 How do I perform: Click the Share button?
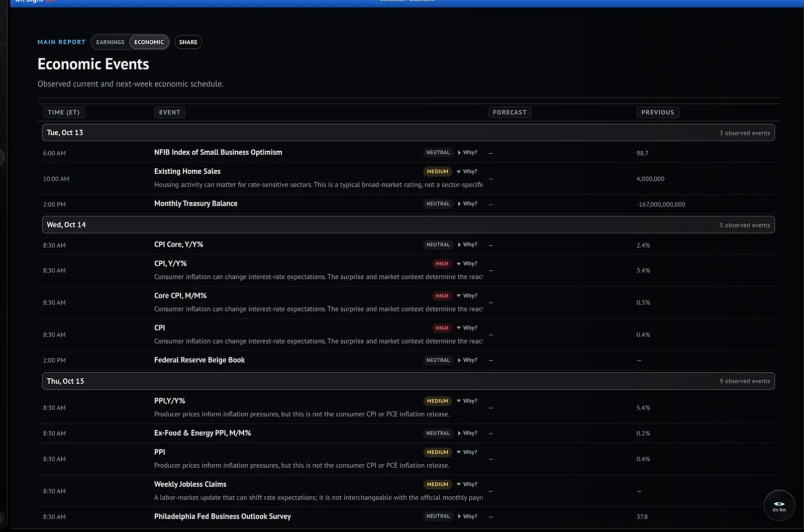click(188, 42)
